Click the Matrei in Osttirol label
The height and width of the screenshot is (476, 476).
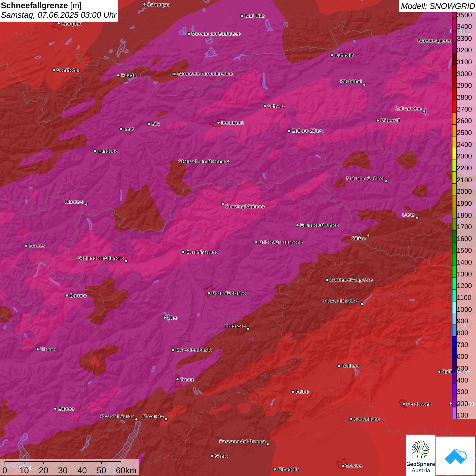[365, 178]
